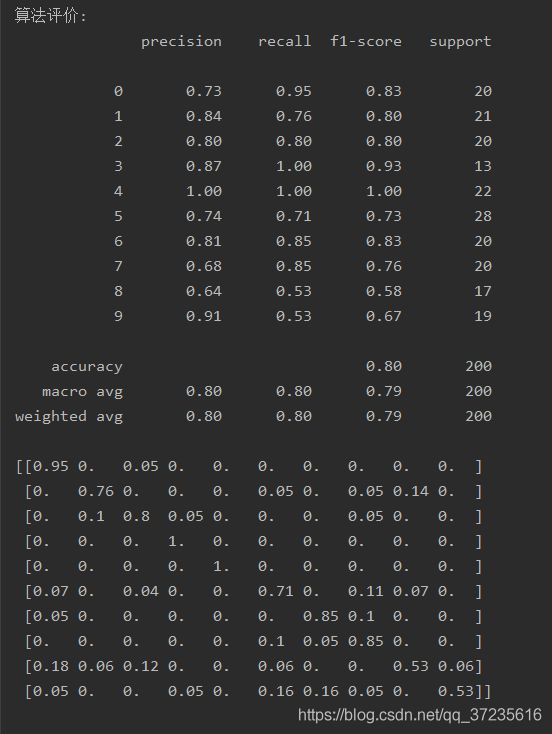Click the '算法评价:' heading text
The height and width of the screenshot is (734, 552).
tap(50, 16)
